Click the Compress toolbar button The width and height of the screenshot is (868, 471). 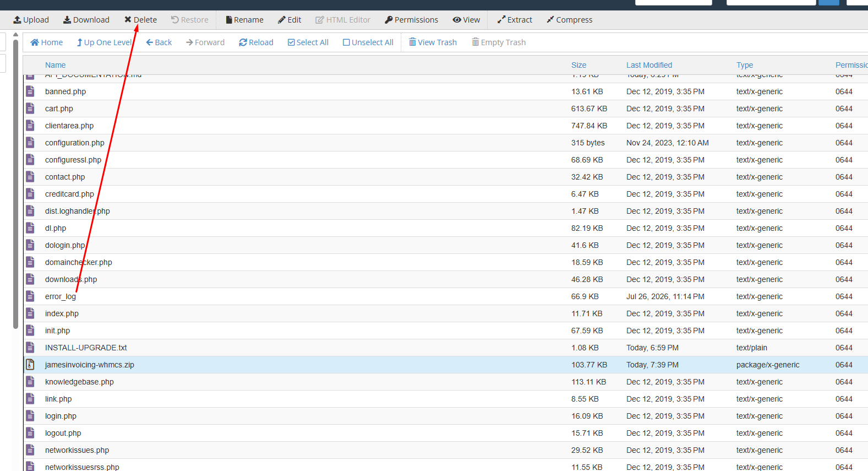[569, 20]
